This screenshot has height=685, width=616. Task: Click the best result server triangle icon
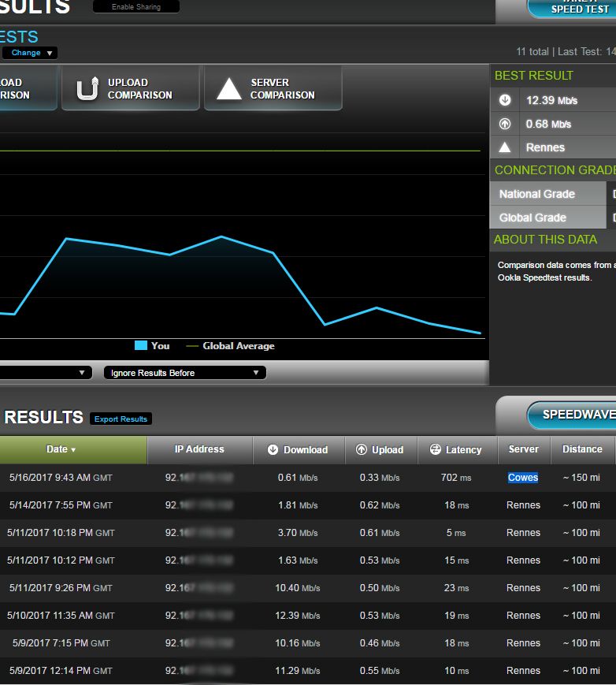(505, 147)
